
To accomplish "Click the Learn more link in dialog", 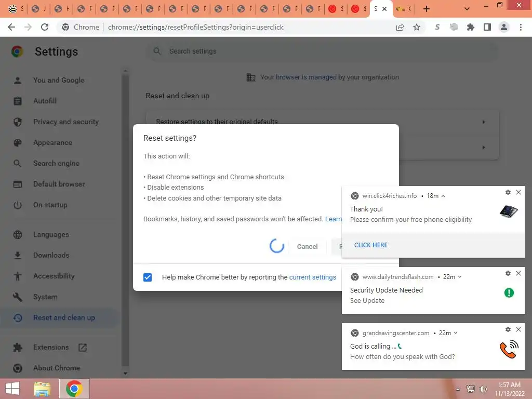I will coord(333,219).
